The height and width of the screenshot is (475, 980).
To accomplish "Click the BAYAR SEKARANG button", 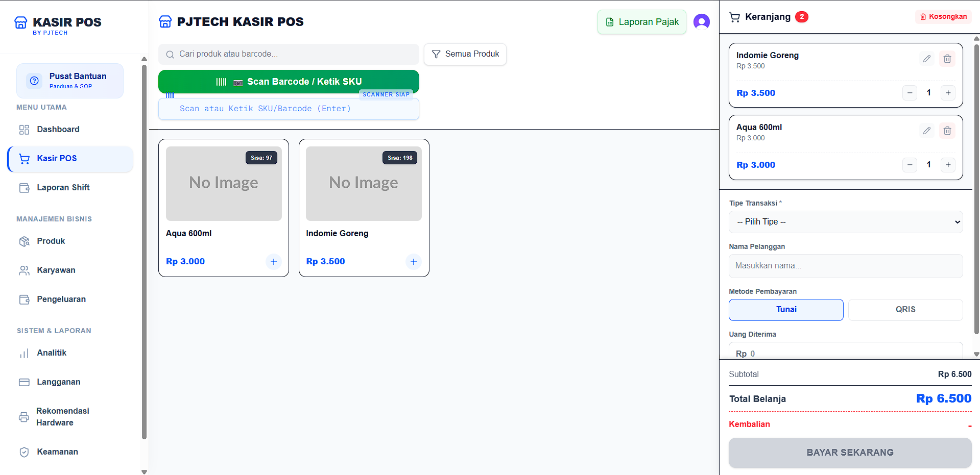I will [850, 453].
